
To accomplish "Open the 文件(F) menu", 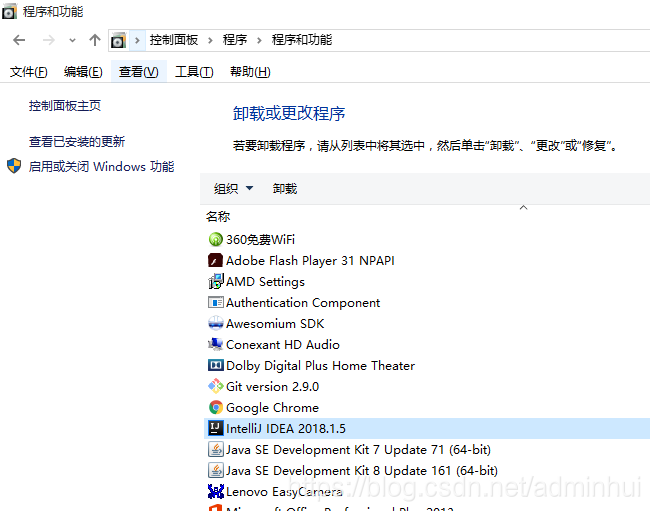I will [x=29, y=72].
